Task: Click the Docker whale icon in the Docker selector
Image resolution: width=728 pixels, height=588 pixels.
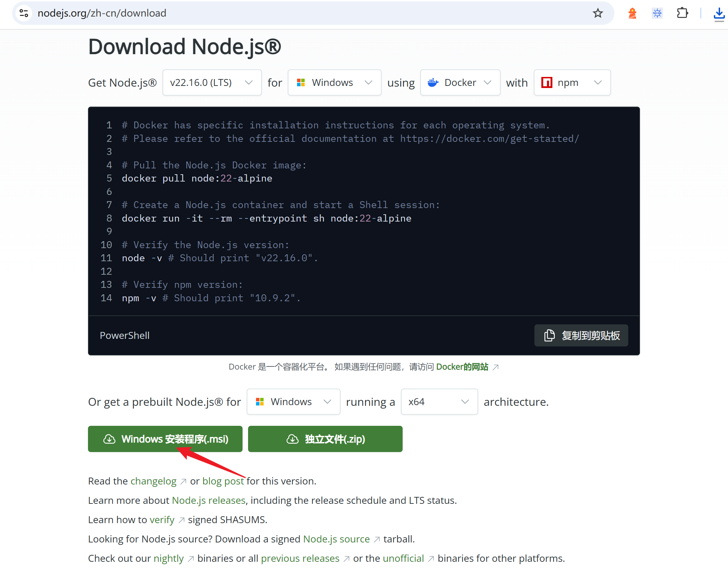Action: tap(433, 82)
